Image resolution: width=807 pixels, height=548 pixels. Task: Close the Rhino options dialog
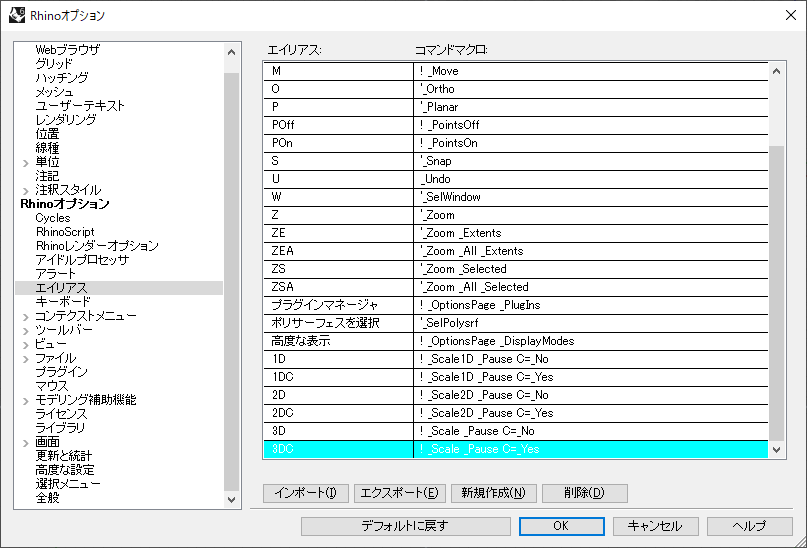[x=791, y=15]
